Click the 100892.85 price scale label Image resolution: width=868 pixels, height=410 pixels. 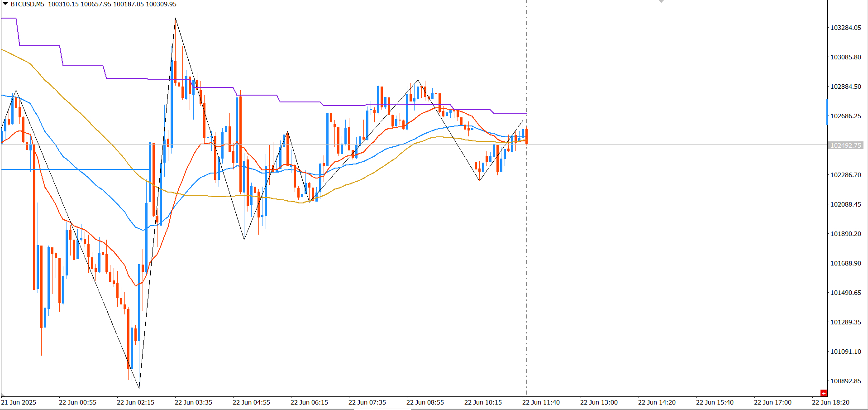click(845, 381)
